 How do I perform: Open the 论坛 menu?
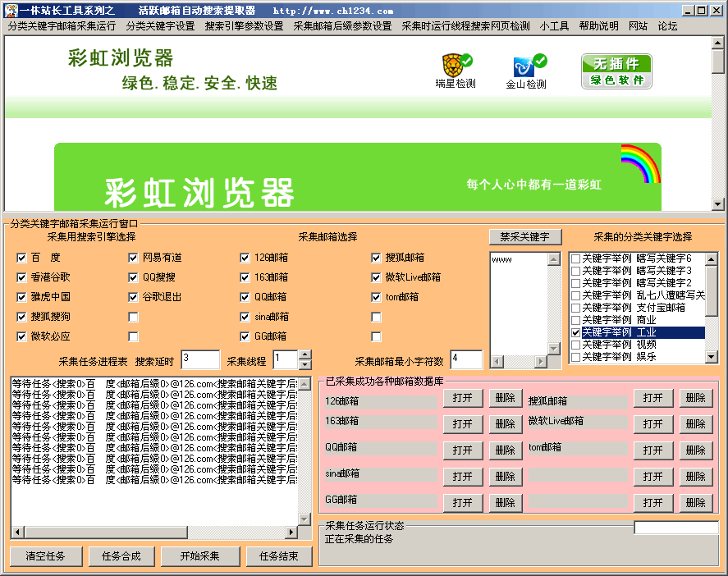[667, 26]
